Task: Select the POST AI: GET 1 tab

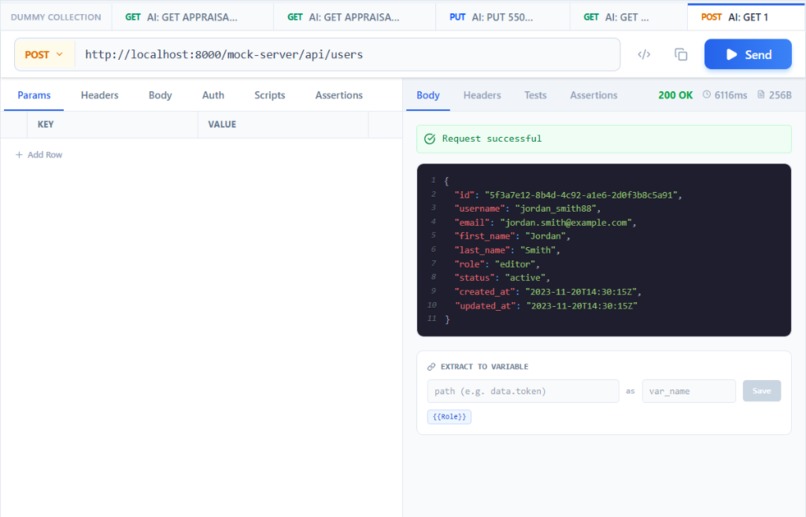Action: pos(746,17)
